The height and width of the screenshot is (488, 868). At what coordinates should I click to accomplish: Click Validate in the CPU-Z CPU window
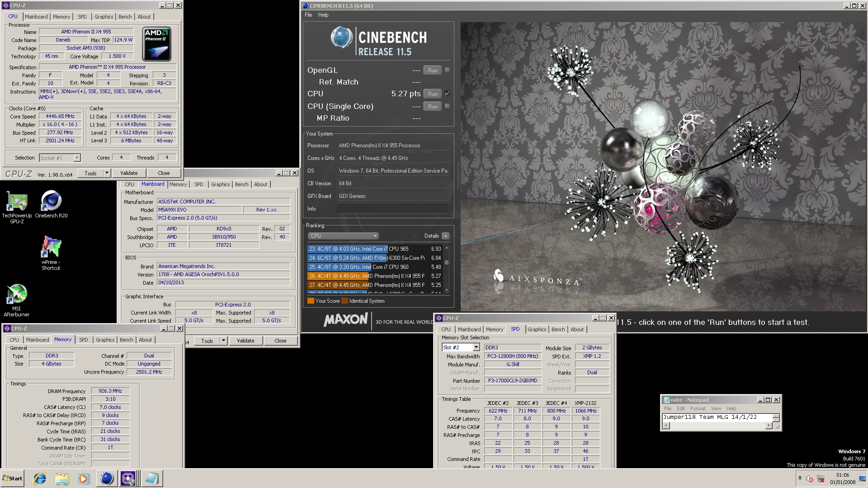tap(129, 173)
